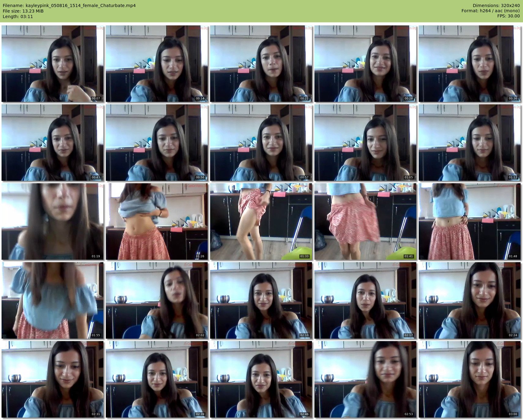The height and width of the screenshot is (420, 523).
Task: Open the thumbnail marked 02:24
Action: (470, 300)
